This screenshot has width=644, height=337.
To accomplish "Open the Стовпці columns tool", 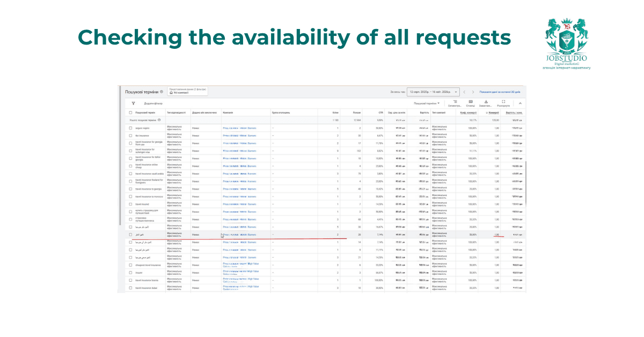I will click(x=471, y=103).
